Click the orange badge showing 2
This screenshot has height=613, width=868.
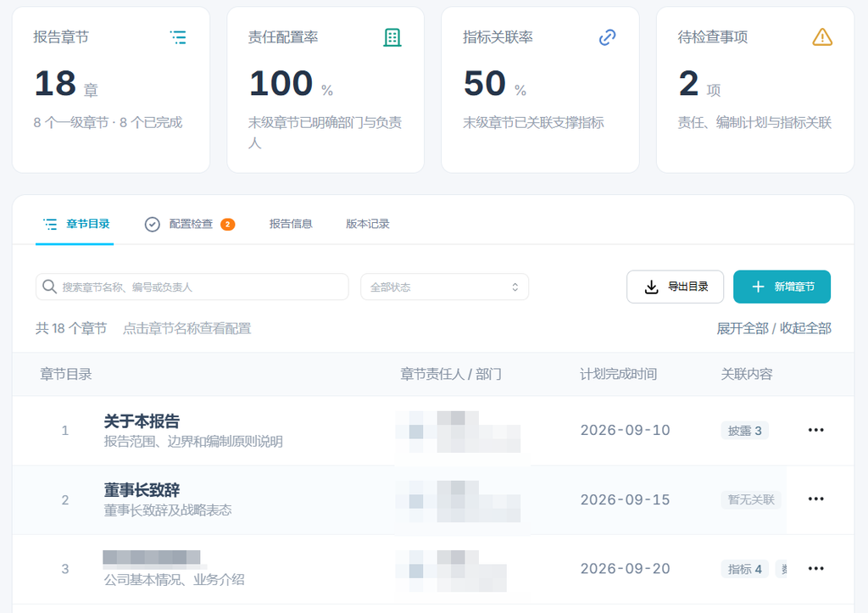[x=227, y=225]
